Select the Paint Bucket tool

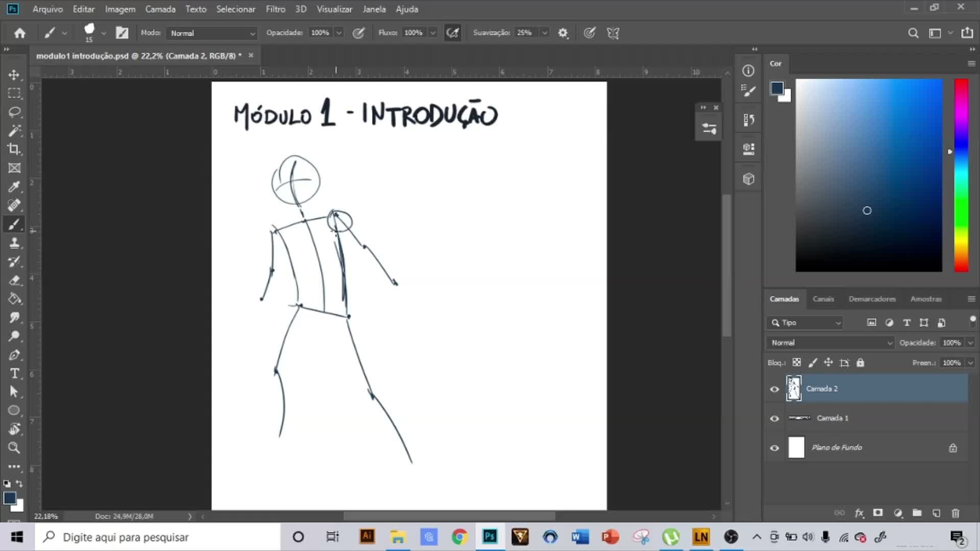click(14, 298)
